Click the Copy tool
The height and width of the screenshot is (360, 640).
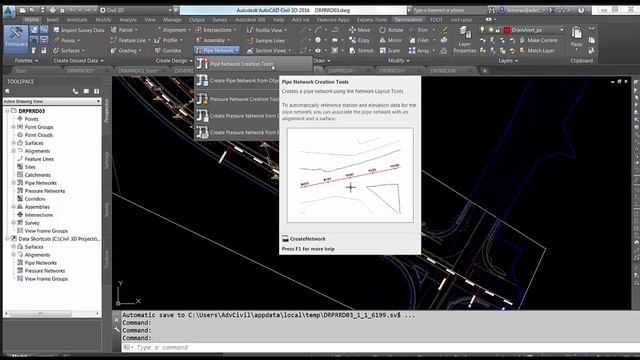click(x=359, y=40)
